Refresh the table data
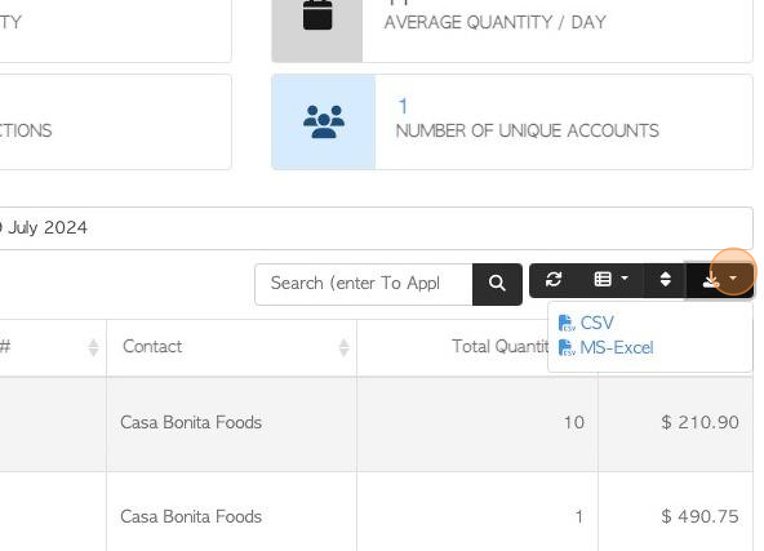The image size is (764, 551). [553, 280]
